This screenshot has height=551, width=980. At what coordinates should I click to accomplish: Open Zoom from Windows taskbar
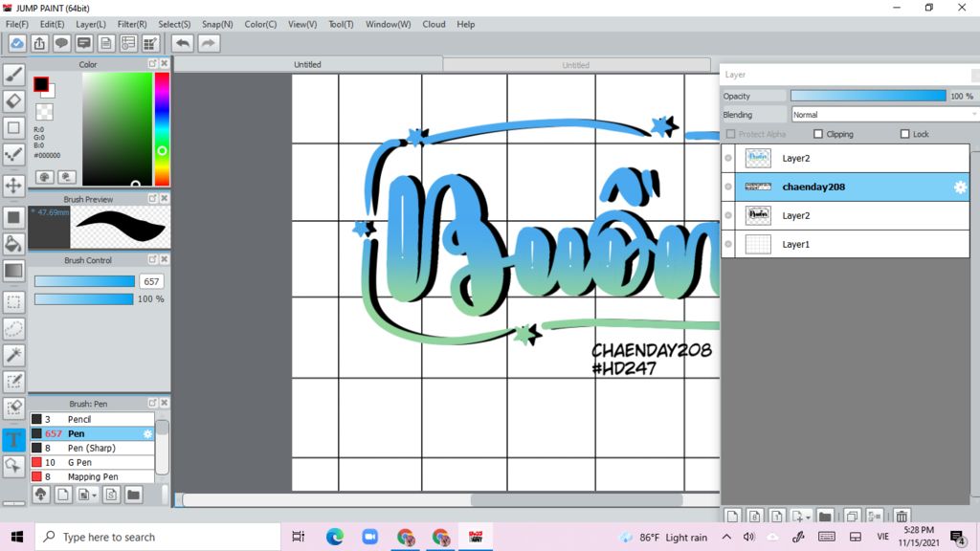pos(370,537)
